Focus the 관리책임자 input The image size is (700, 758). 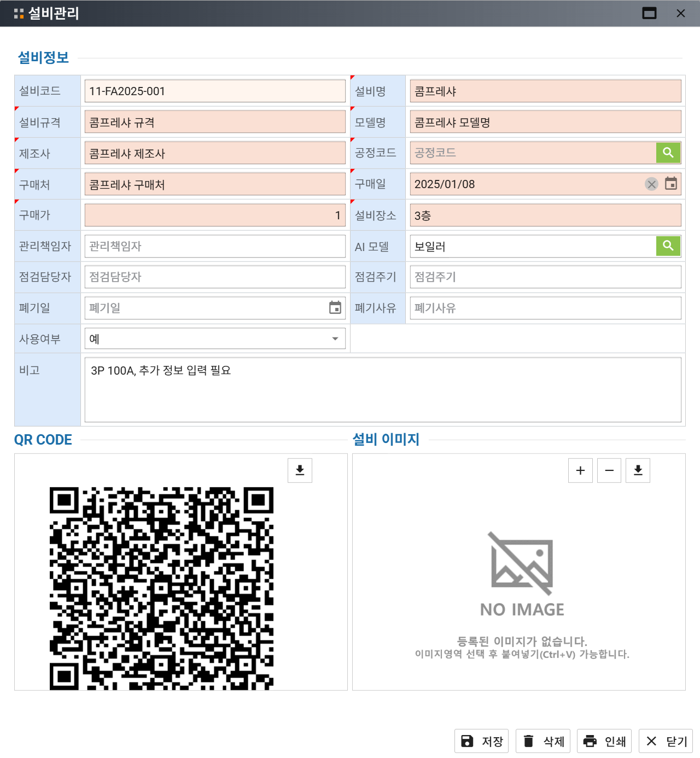(x=215, y=246)
